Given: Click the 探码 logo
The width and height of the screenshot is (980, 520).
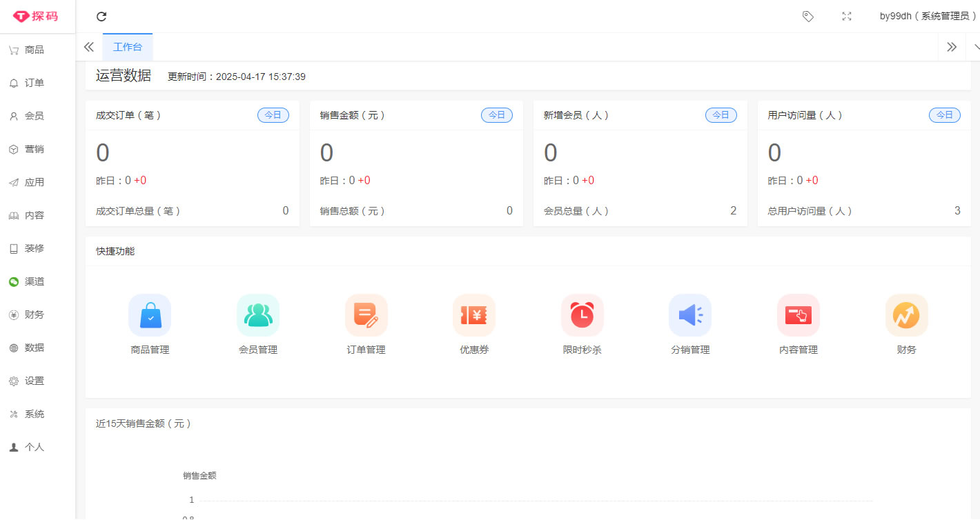Looking at the screenshot, I should tap(35, 16).
